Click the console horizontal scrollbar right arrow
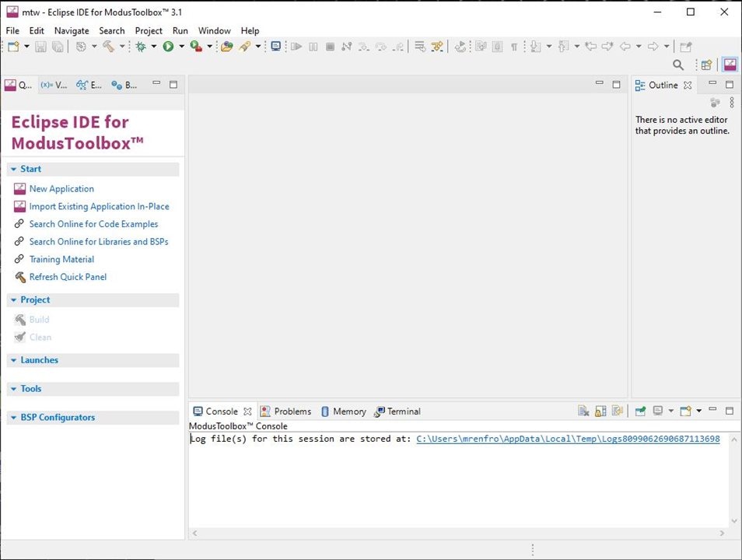742x560 pixels. 722,533
